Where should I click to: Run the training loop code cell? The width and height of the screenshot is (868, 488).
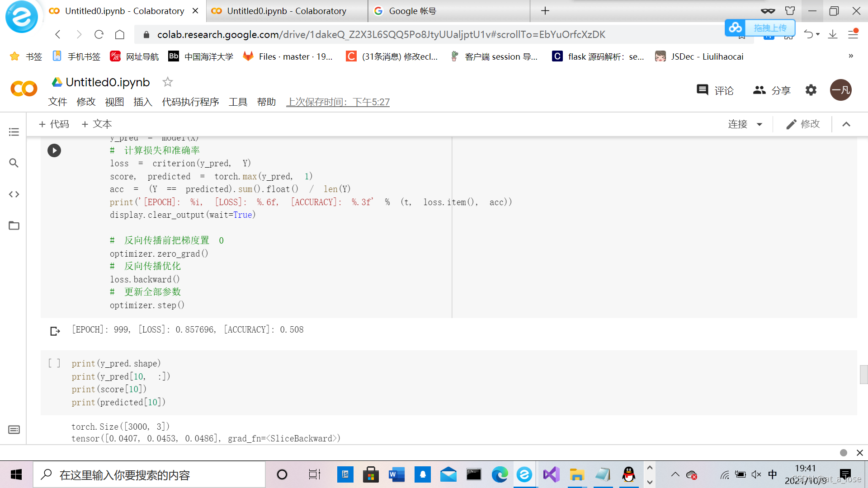pos(54,150)
